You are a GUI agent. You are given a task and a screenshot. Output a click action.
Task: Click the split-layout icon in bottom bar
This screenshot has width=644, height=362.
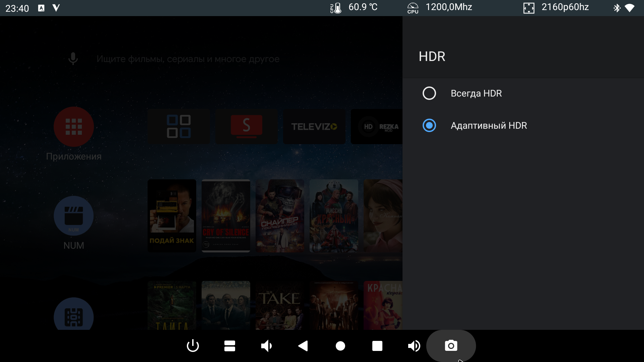coord(230,346)
